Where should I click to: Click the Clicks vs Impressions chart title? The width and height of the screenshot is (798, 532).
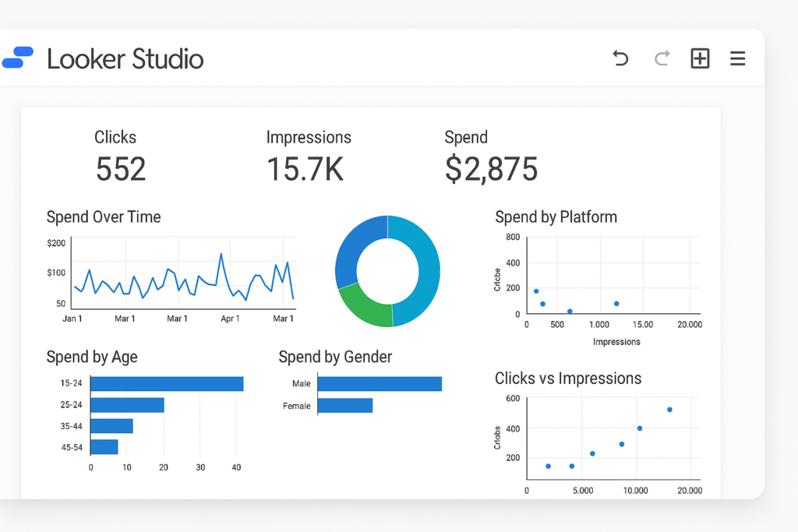point(568,379)
